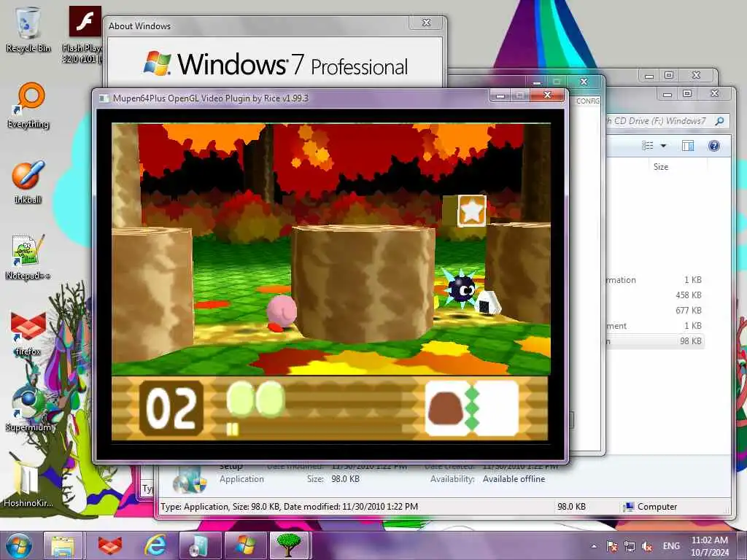
Task: Click the Computer label in status bar
Action: point(657,507)
